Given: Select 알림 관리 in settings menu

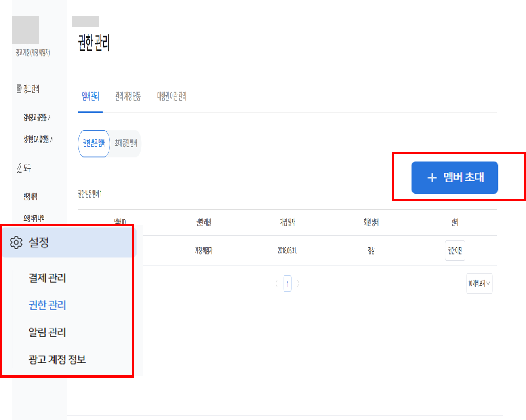Looking at the screenshot, I should tap(47, 332).
